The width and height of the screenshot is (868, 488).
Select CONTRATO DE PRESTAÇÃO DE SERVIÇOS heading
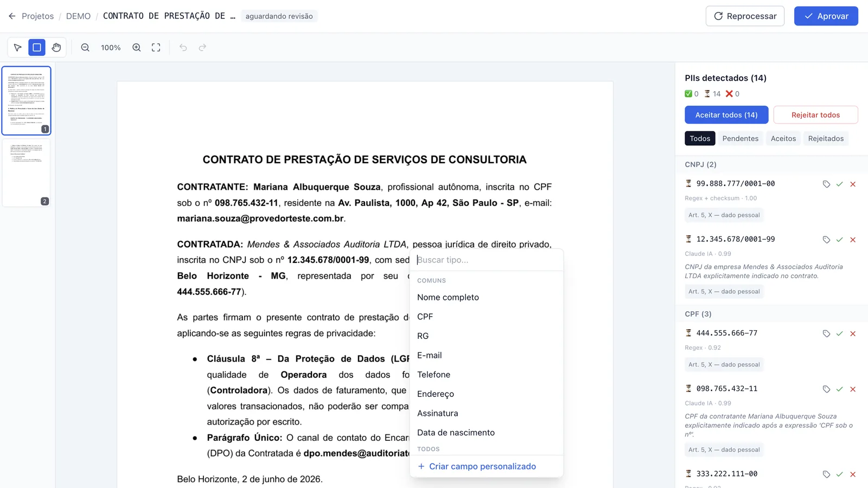[365, 160]
